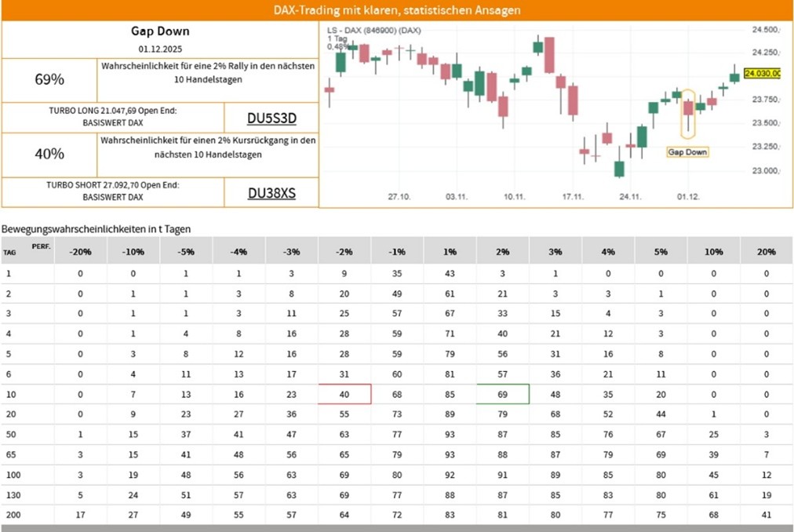Click the Bewegungswahrscheinlichkeiten in t Tagen heading

[x=96, y=228]
